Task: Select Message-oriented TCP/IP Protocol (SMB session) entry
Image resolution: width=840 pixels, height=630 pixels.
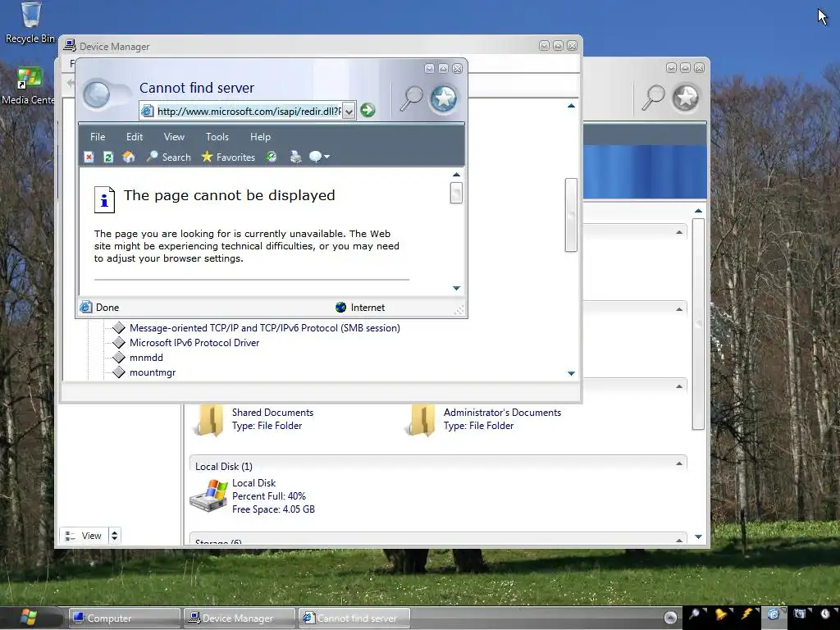Action: [265, 328]
